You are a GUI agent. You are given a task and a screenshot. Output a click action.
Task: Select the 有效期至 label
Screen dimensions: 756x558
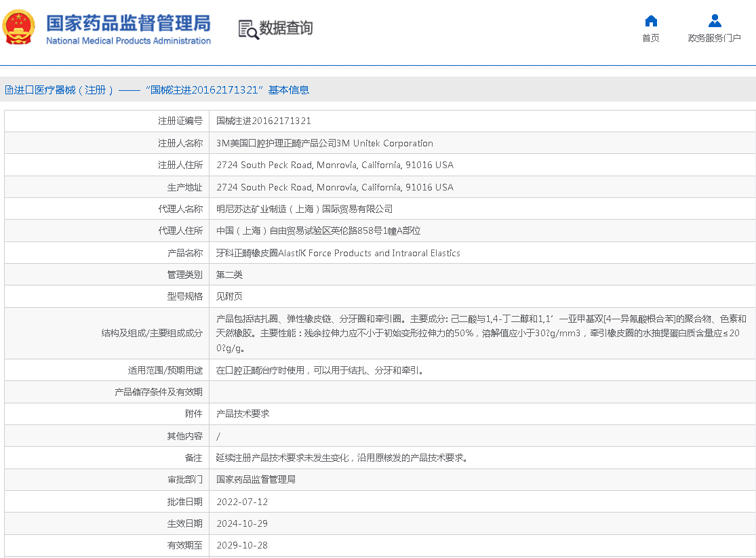184,545
